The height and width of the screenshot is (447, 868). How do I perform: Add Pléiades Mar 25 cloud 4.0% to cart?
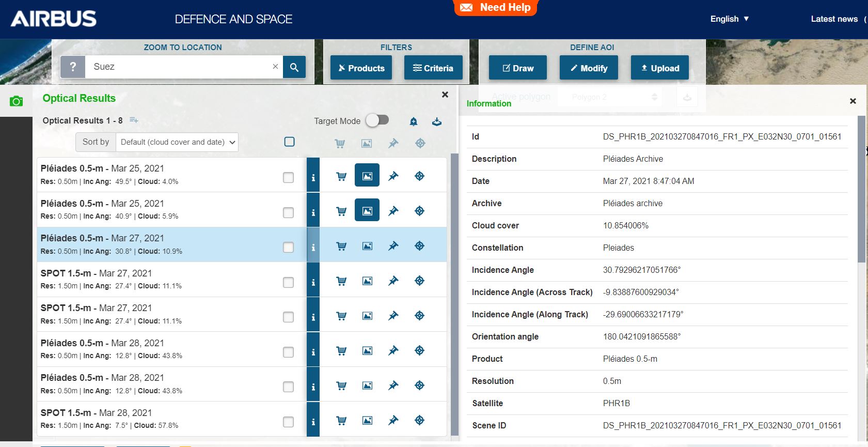tap(341, 176)
